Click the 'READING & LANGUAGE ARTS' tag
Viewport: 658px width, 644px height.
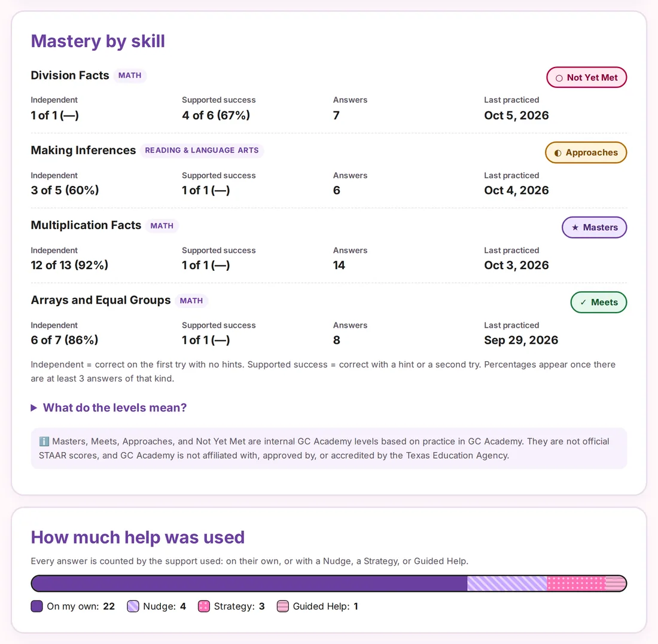coord(202,150)
